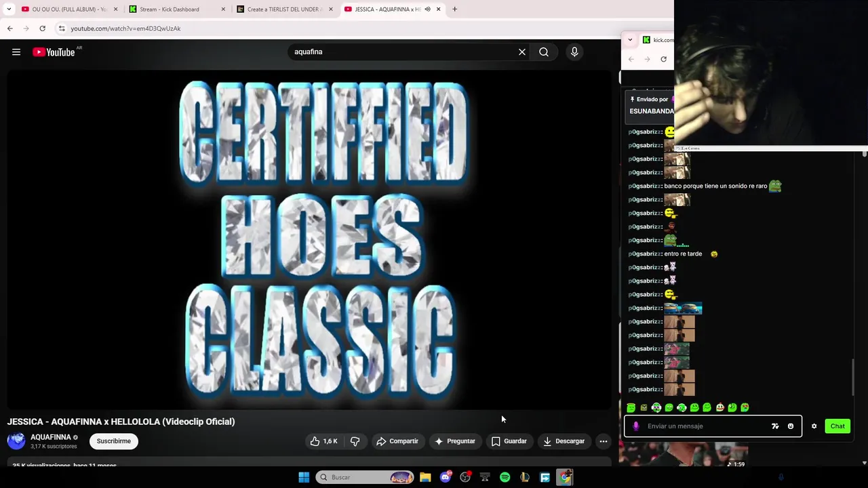868x488 pixels.
Task: Dislike the JESSICA video
Action: [x=355, y=441]
